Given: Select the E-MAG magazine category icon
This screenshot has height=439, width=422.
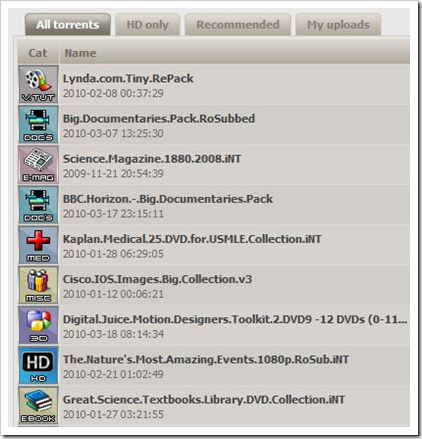Looking at the screenshot, I should coord(38,165).
